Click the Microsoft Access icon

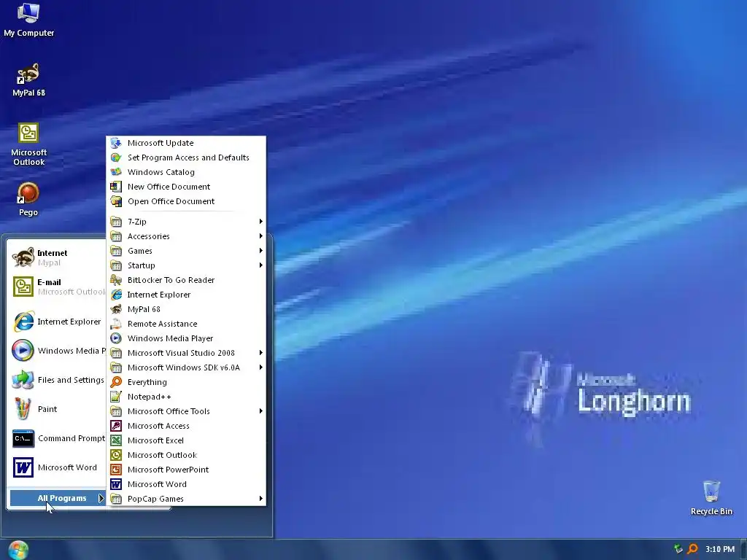coord(116,426)
